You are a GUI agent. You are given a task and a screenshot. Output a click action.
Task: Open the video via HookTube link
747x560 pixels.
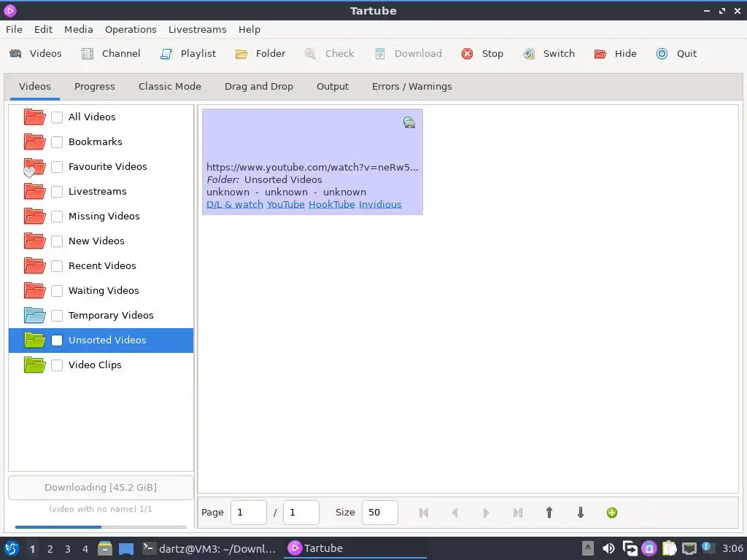[x=332, y=204]
